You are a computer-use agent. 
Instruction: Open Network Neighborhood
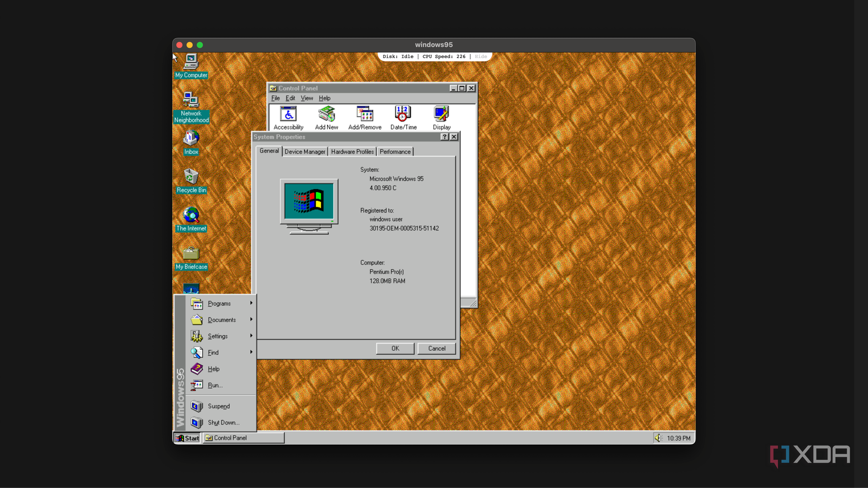tap(190, 100)
